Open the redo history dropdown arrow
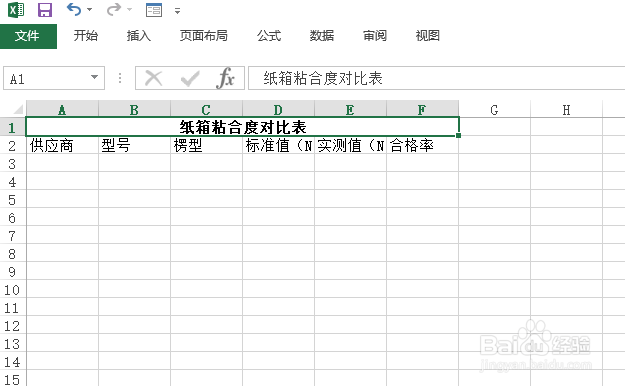This screenshot has height=386, width=625. coord(129,10)
